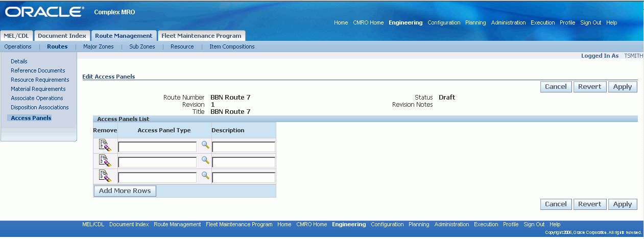
Task: Click the bottom Apply button
Action: point(623,204)
